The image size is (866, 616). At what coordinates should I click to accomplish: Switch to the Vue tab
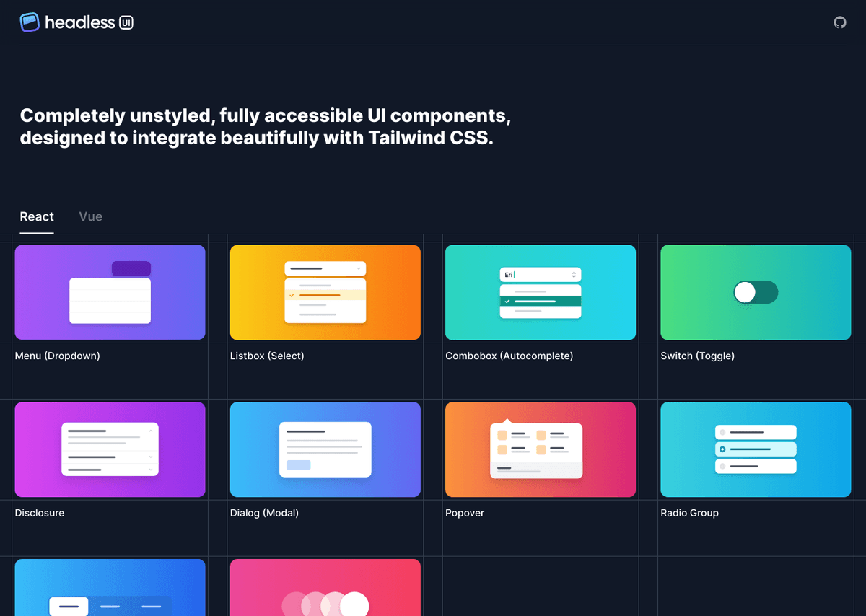(x=90, y=216)
